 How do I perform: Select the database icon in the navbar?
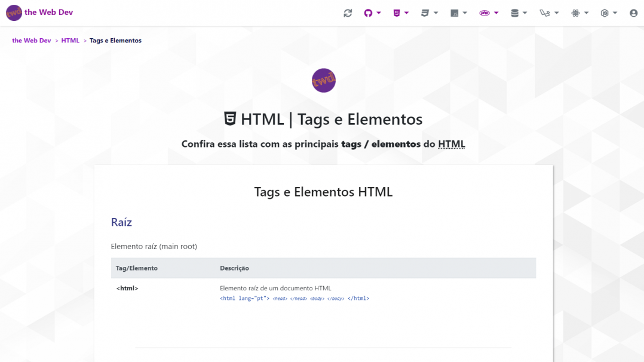515,12
